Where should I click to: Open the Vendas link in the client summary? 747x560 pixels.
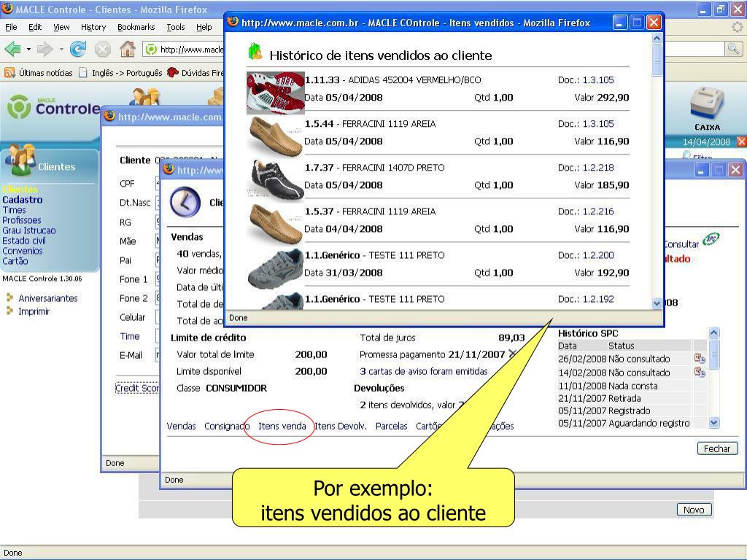click(x=181, y=426)
